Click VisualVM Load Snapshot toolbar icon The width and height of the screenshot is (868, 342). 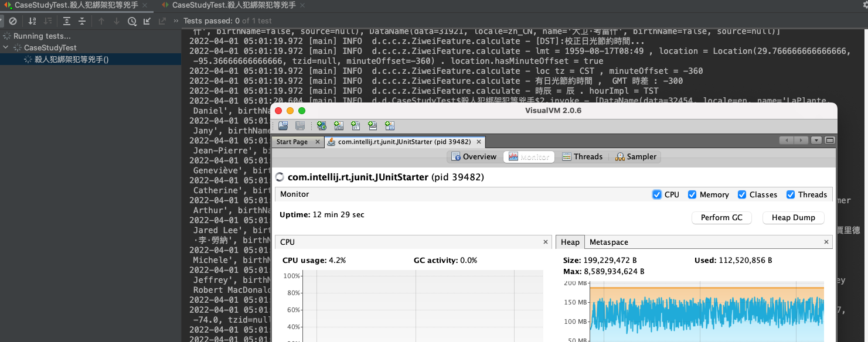283,126
